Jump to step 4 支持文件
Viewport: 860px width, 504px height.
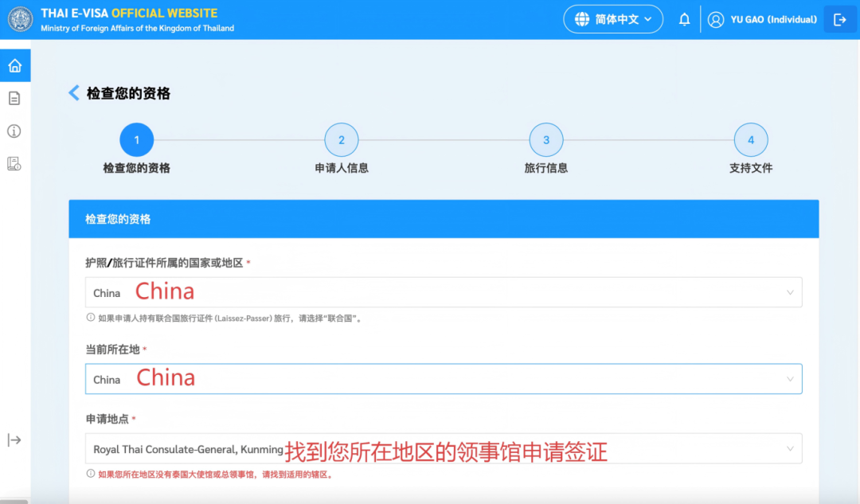pyautogui.click(x=751, y=140)
